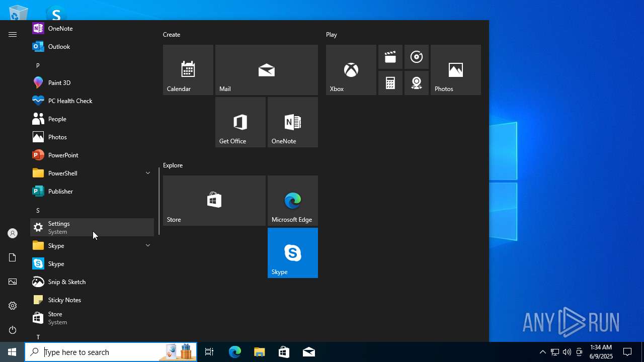Open the OneNote tile
This screenshot has width=644, height=362.
point(293,122)
